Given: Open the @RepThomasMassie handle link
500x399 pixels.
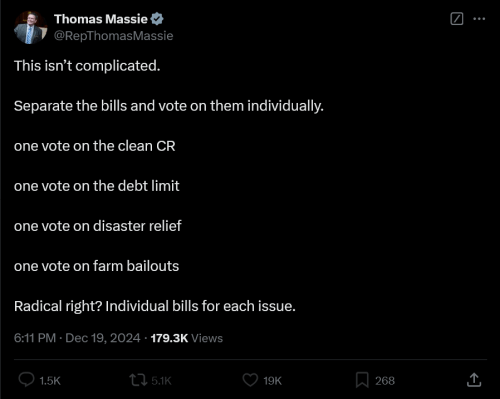Looking at the screenshot, I should point(113,36).
